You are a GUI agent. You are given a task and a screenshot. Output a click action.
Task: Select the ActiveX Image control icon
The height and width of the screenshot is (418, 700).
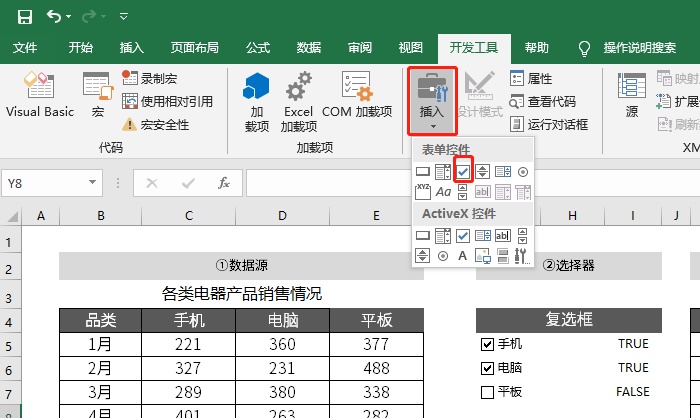point(483,256)
